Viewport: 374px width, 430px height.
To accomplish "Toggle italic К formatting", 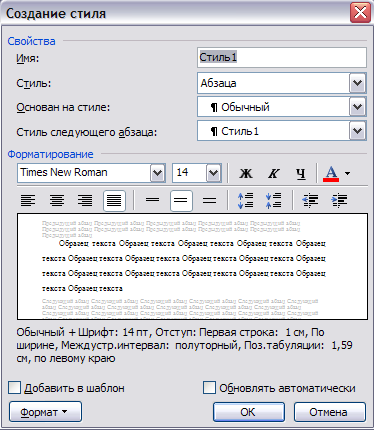I will pyautogui.click(x=274, y=173).
